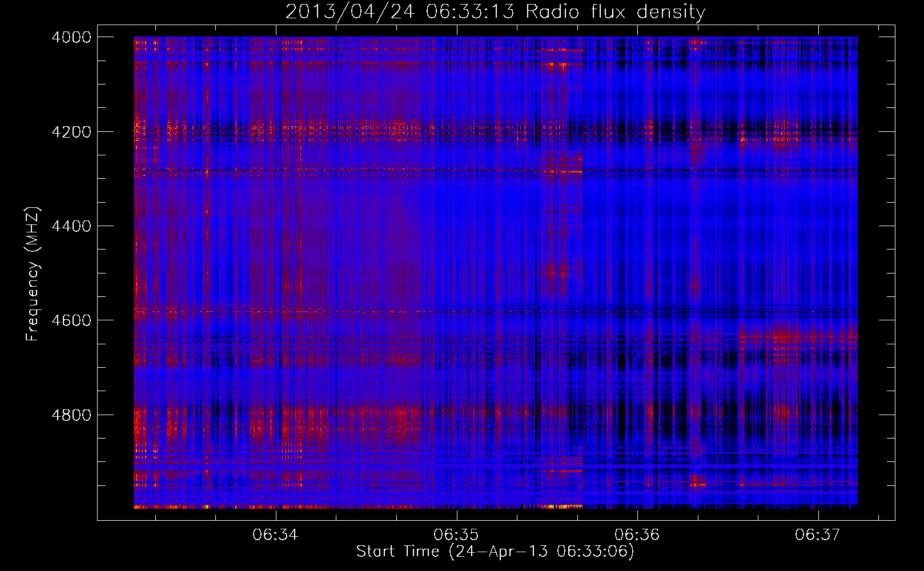
Task: Click the 4200 frequency axis label
Action: pyautogui.click(x=71, y=132)
